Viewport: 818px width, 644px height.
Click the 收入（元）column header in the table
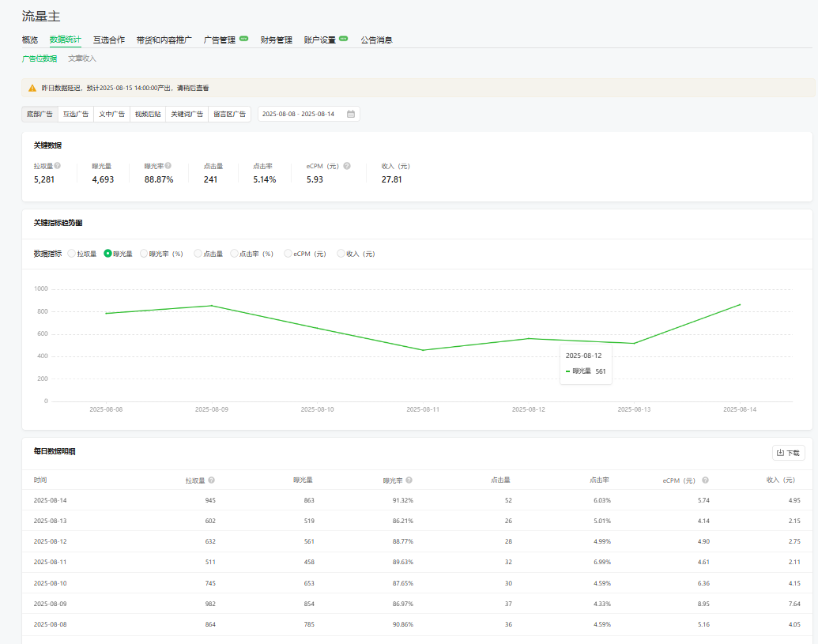coord(780,480)
